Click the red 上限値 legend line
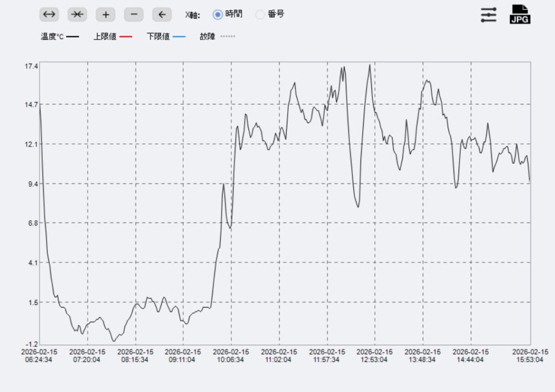This screenshot has height=392, width=555. [126, 37]
